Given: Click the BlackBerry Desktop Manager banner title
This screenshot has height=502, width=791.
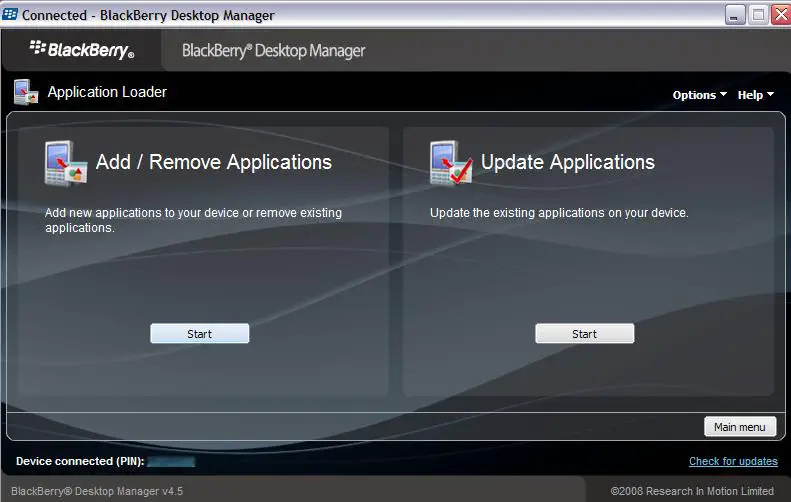Looking at the screenshot, I should [x=273, y=50].
